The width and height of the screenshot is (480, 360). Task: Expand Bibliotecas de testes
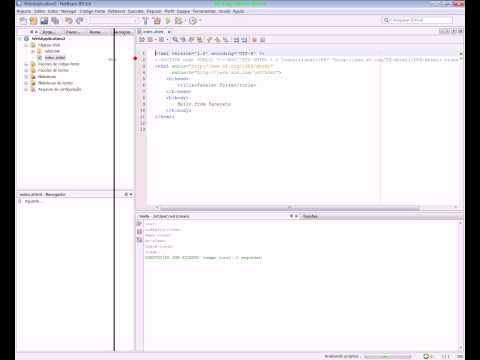(x=26, y=83)
